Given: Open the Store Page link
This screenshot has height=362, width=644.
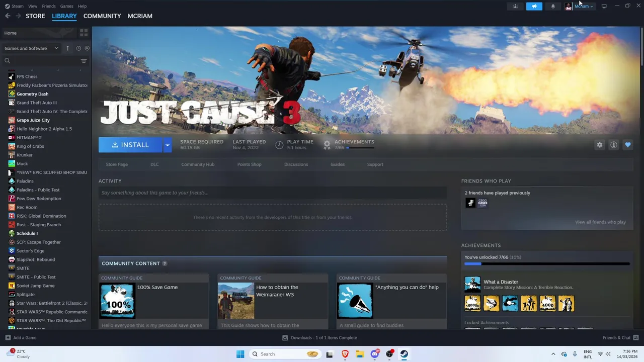Looking at the screenshot, I should pyautogui.click(x=117, y=164).
